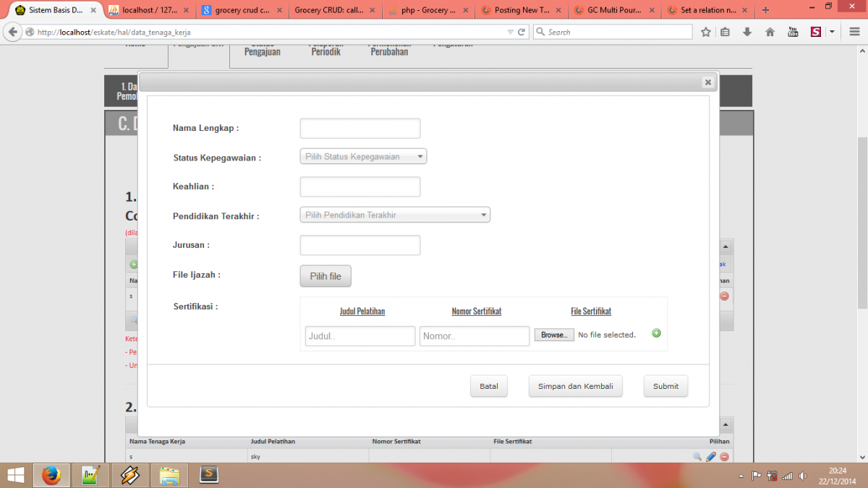Click the Batal button
Viewport: 868px width, 488px height.
[489, 386]
